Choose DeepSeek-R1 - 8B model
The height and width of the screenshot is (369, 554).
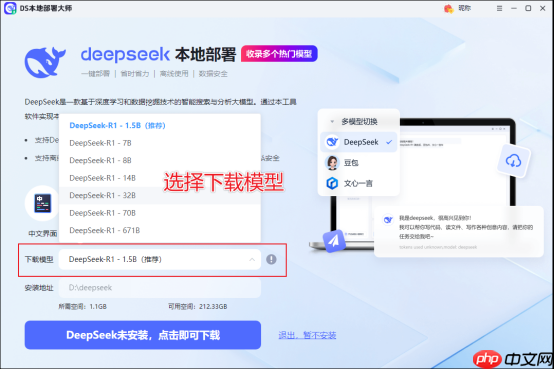tap(160, 160)
